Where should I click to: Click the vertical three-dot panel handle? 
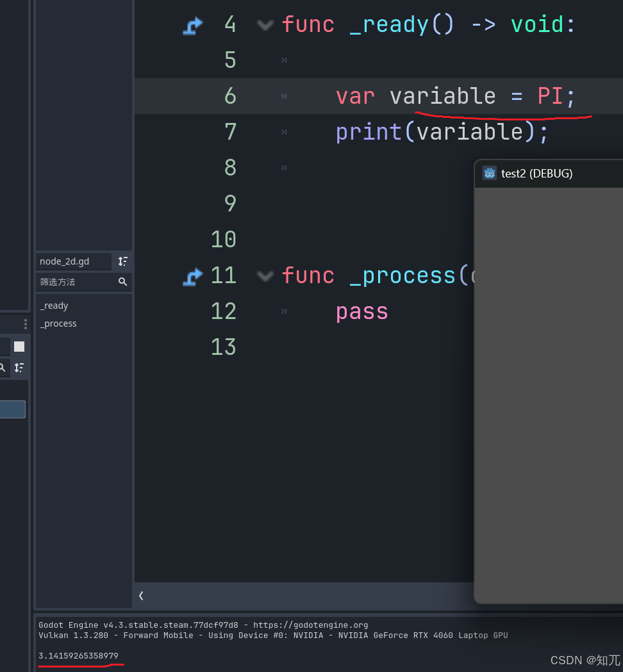point(25,324)
